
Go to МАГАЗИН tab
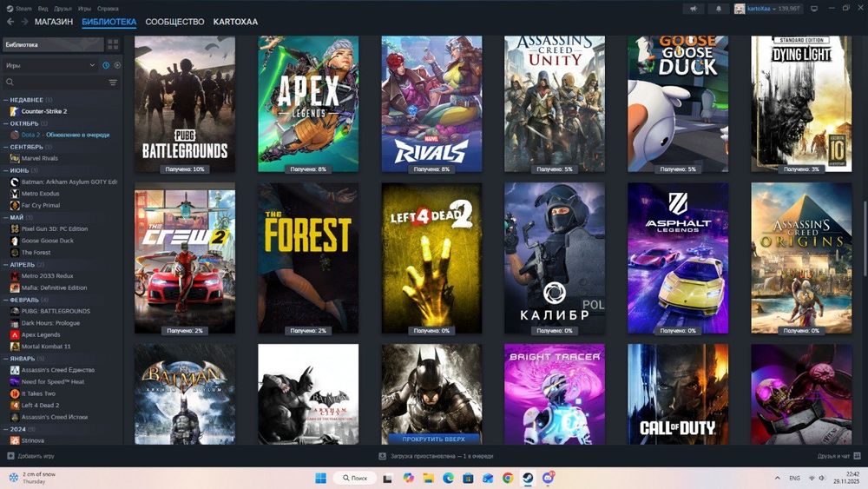click(54, 22)
